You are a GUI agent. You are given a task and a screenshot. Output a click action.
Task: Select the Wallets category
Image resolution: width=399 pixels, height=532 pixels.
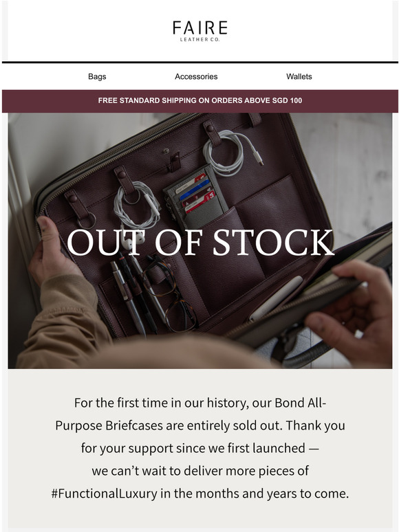coord(299,77)
